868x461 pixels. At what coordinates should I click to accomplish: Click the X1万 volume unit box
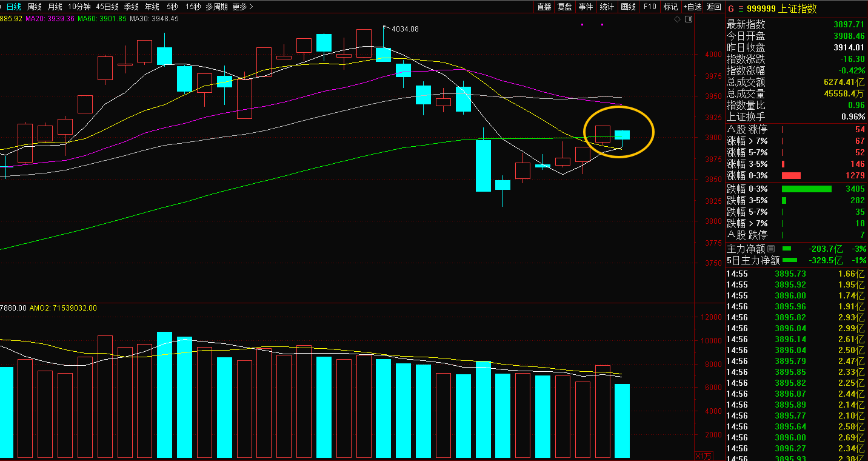[x=703, y=456]
